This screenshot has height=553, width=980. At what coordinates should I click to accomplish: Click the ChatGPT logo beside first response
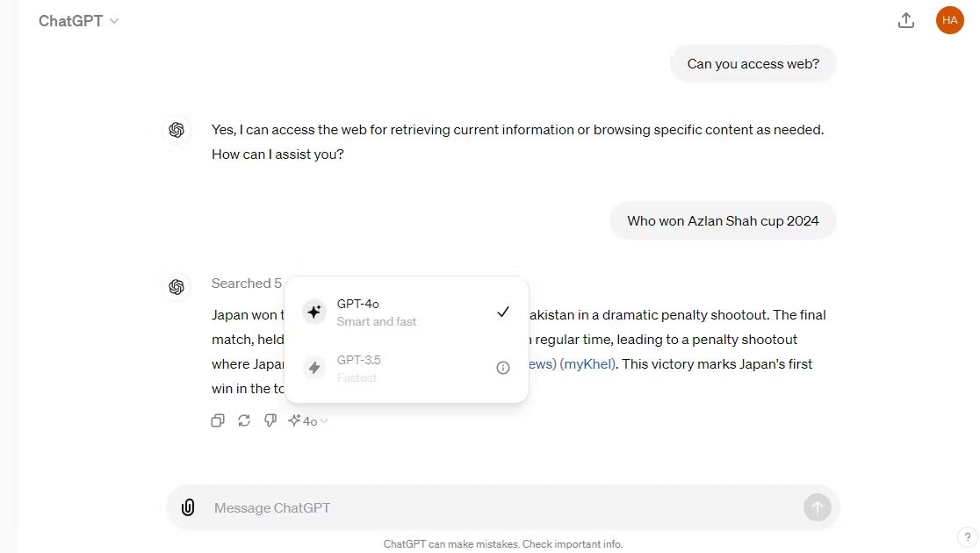tap(177, 130)
